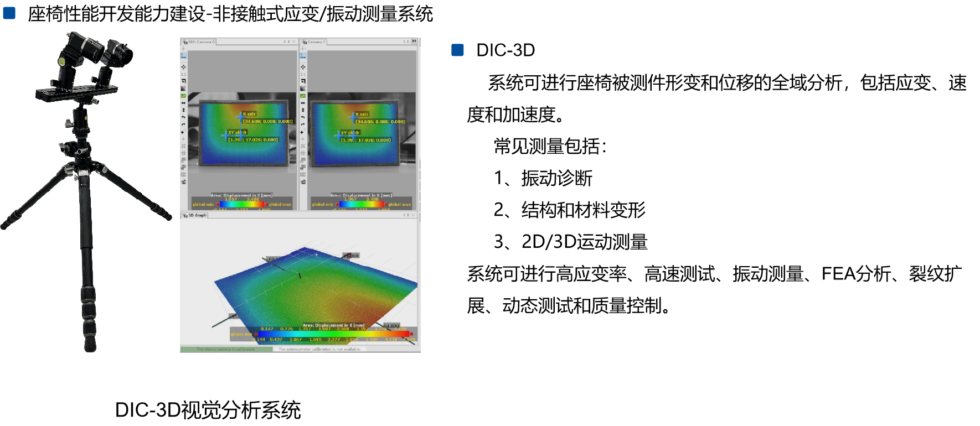Click the red global max marker in REF: Camera 0 legend
This screenshot has height=426, width=980.
pos(266,204)
